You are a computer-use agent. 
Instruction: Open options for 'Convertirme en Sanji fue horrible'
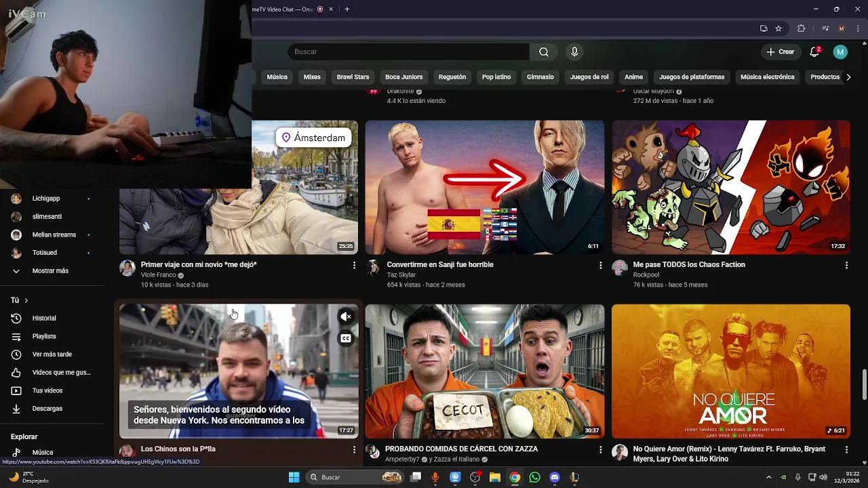[600, 266]
